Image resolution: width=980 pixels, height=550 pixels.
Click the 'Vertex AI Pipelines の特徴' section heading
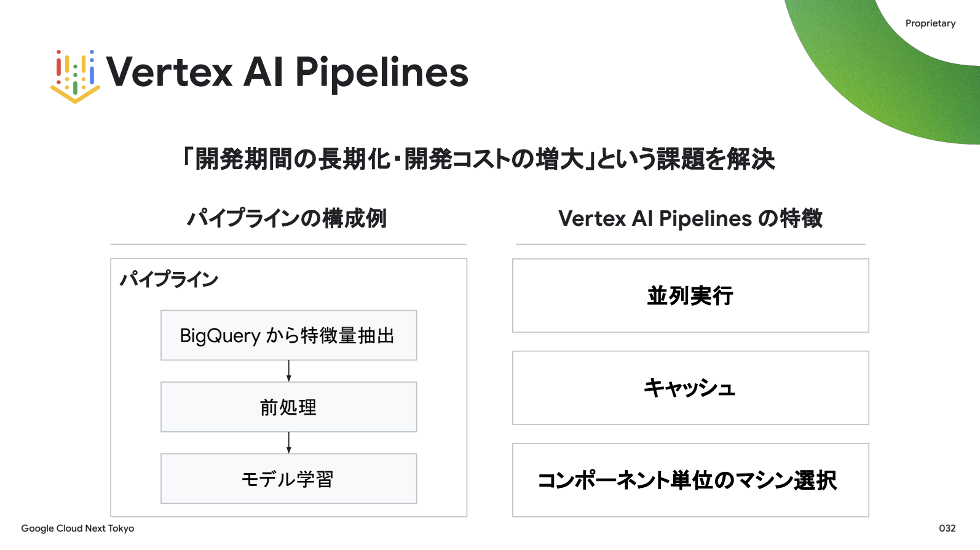tap(690, 218)
